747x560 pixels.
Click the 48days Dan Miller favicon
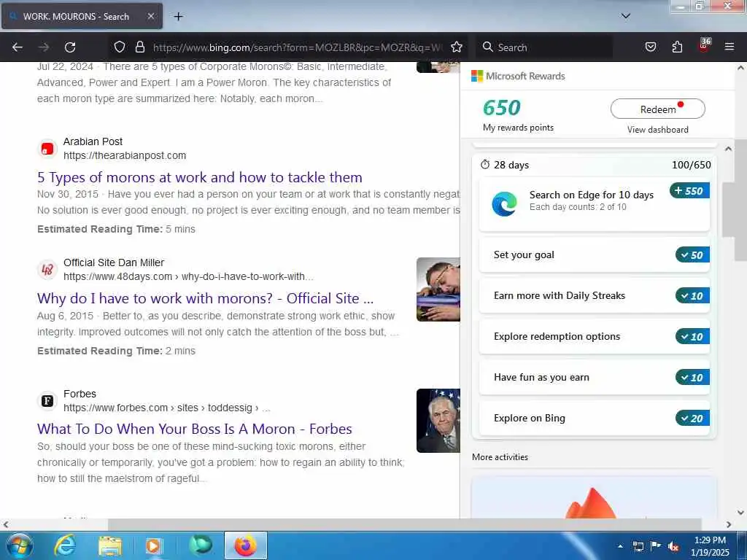[47, 270]
